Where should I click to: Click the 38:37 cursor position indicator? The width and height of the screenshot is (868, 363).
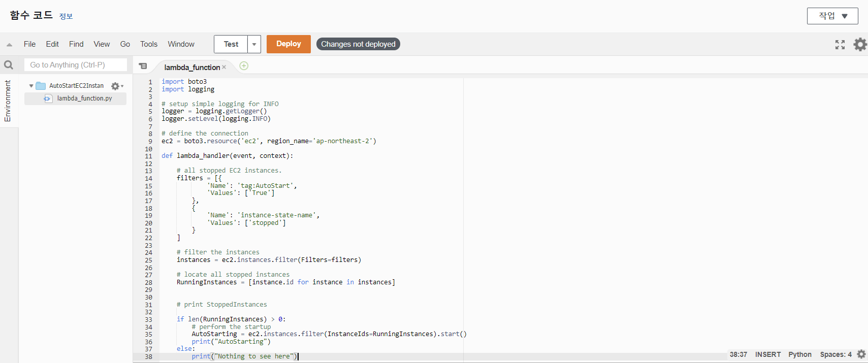[x=738, y=354]
